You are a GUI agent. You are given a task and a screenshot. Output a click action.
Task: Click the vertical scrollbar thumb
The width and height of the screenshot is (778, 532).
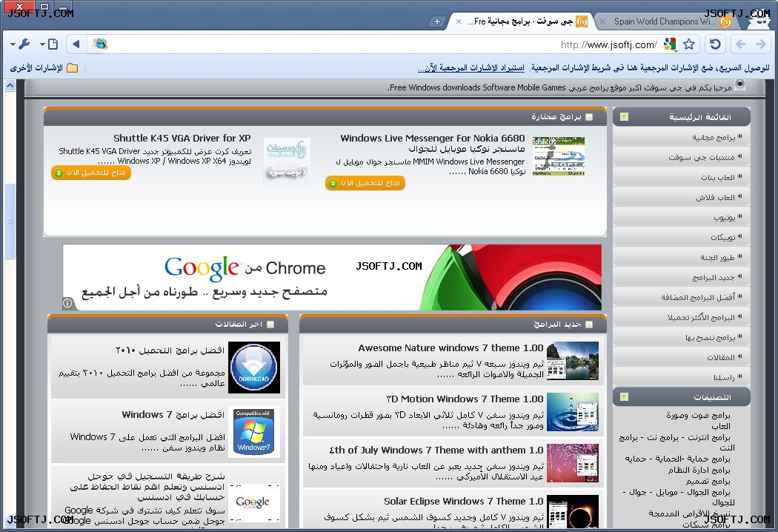coord(10,221)
